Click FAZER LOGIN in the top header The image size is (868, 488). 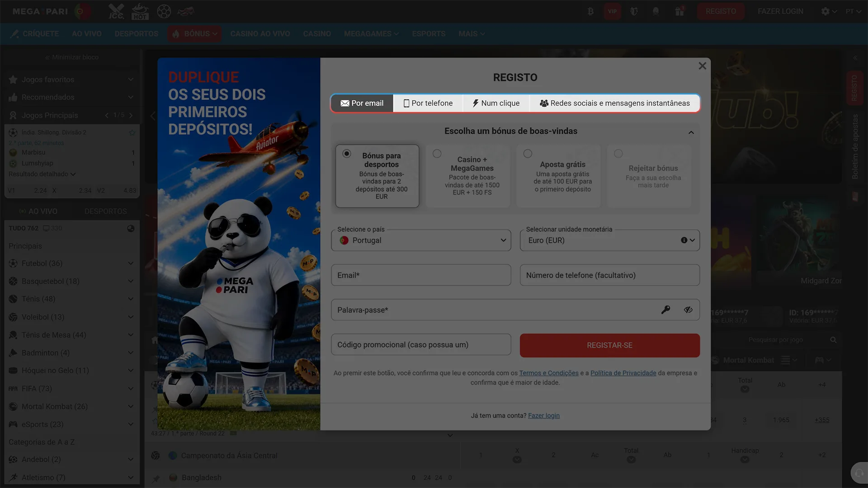click(780, 11)
